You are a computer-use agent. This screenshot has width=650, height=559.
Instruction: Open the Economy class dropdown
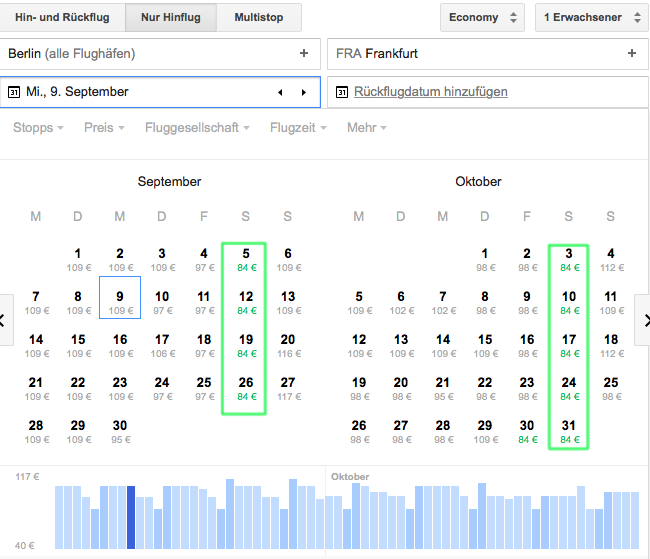pos(483,17)
